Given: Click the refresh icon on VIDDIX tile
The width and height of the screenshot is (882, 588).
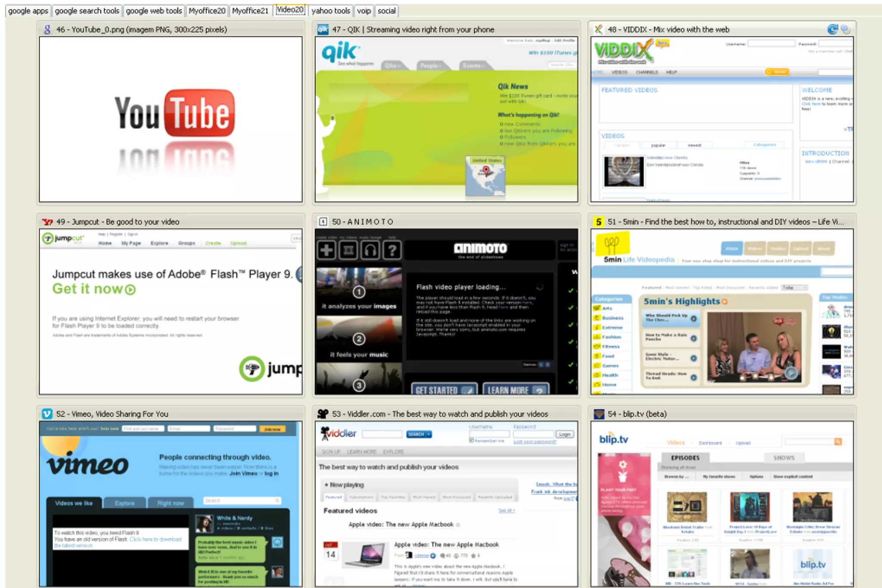Looking at the screenshot, I should coord(832,29).
